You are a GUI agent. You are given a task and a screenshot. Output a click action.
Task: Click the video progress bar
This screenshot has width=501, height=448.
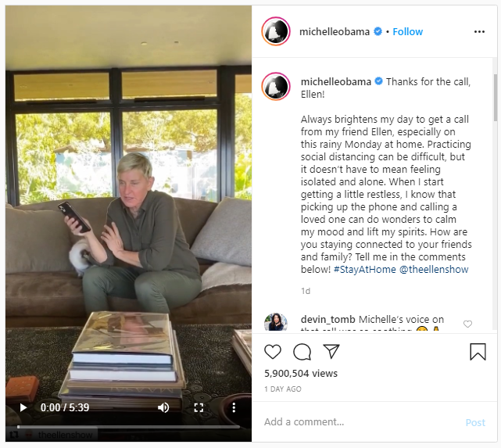(128, 427)
